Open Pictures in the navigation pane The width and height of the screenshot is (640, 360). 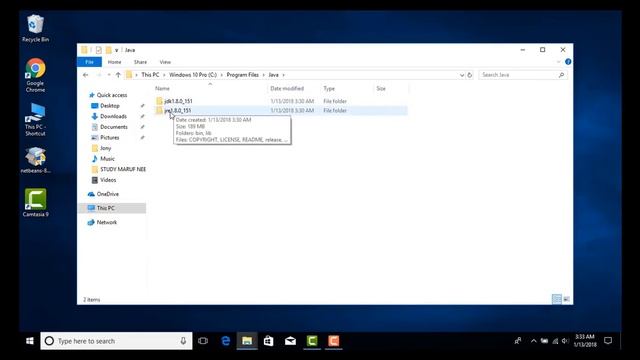[109, 138]
